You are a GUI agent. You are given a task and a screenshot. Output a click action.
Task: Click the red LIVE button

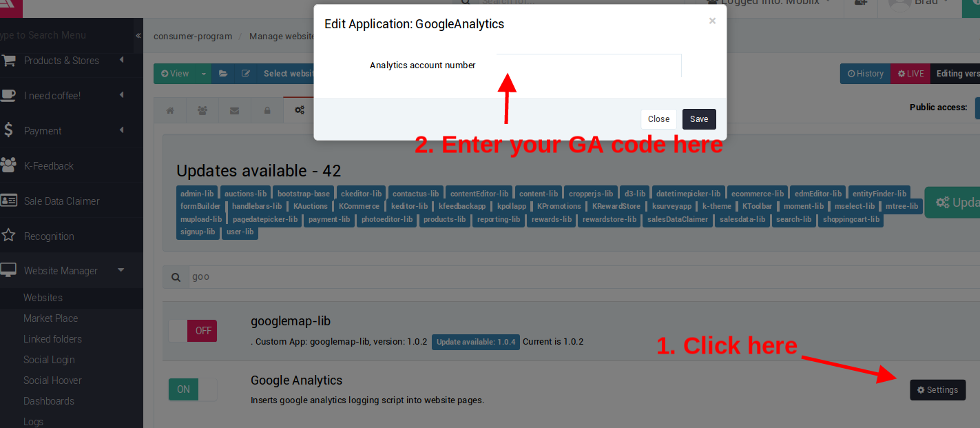(910, 74)
